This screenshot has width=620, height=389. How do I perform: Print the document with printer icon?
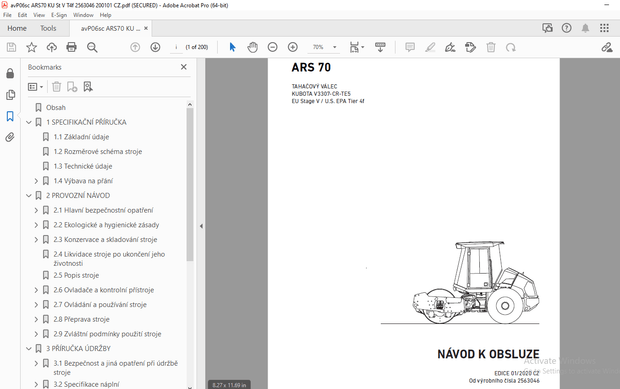[x=72, y=47]
